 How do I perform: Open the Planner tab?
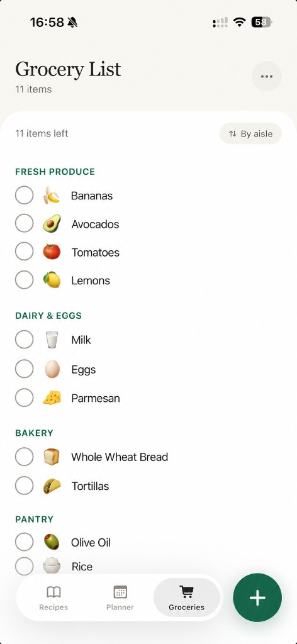point(120,597)
